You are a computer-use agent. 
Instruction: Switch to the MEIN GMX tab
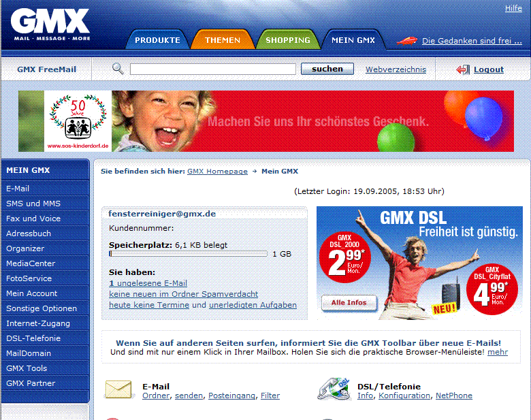pos(353,40)
